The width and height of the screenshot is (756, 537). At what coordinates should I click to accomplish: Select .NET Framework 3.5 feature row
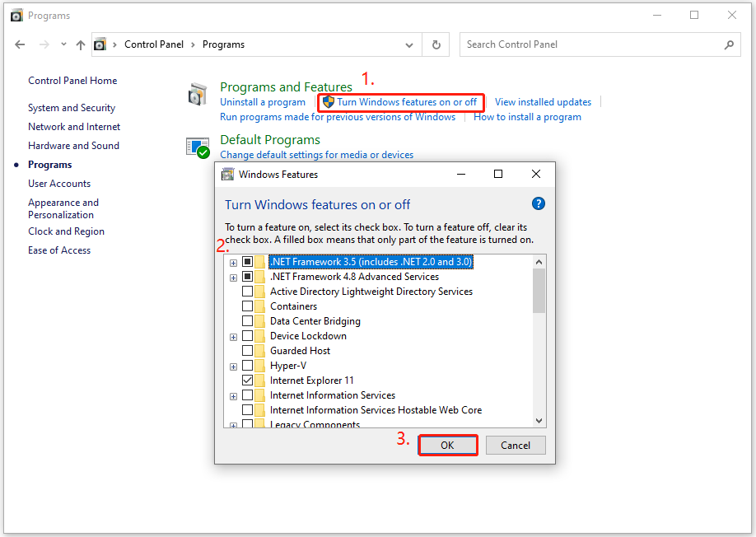371,262
